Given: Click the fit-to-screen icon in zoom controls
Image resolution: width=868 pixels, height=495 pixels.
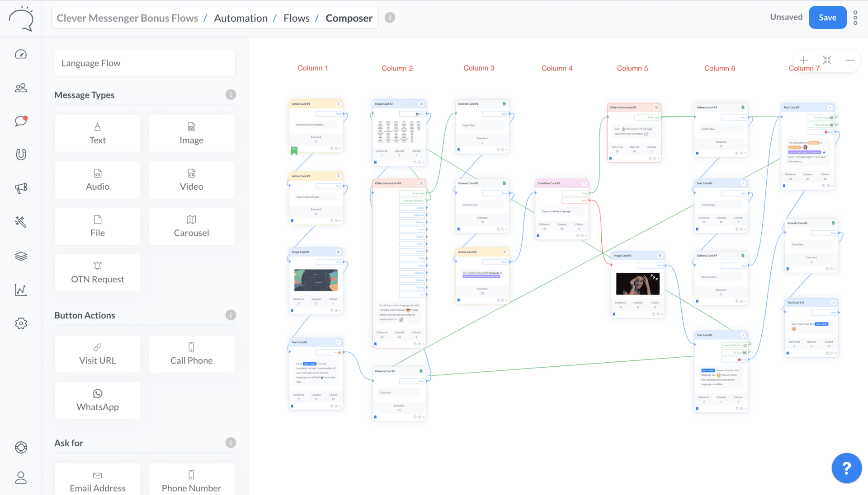Looking at the screenshot, I should [827, 59].
